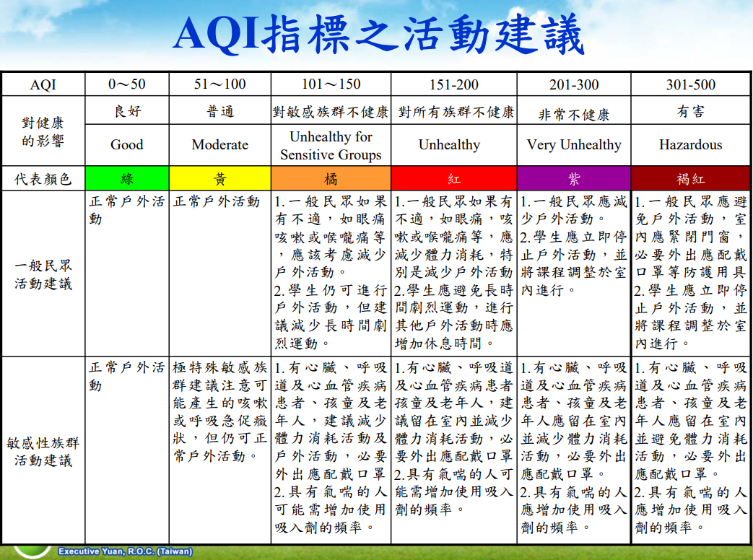Click the 一般民眾活動建議 row header
Viewport: 753px width, 560px height.
43,274
